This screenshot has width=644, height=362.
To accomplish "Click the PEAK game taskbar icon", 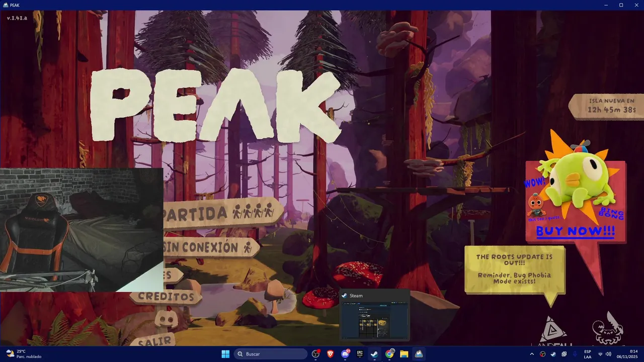I will (x=419, y=354).
